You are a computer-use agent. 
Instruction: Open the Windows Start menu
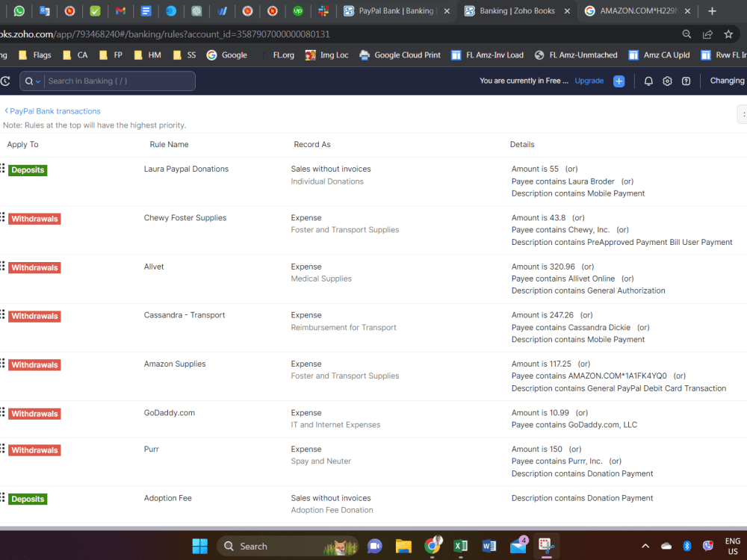(199, 547)
